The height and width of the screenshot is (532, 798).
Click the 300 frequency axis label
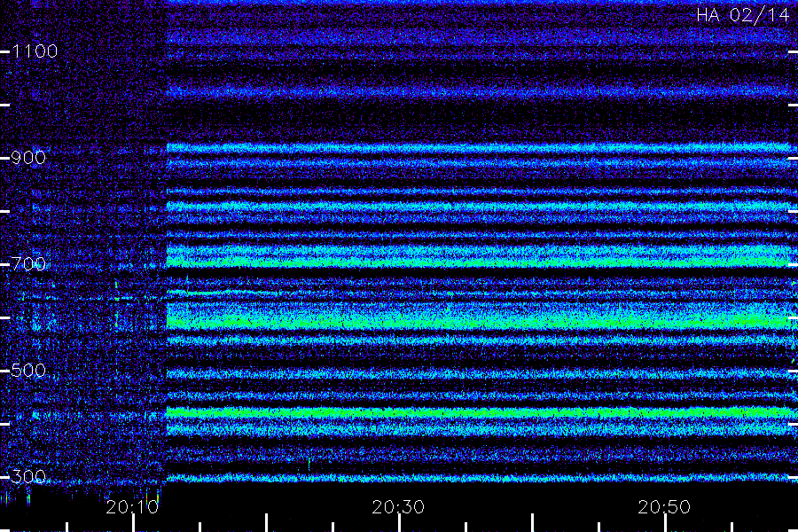pyautogui.click(x=28, y=477)
